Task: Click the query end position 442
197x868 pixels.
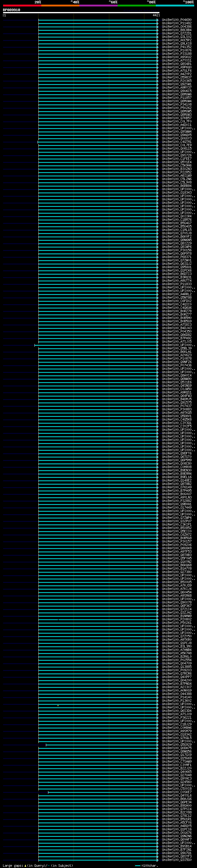Action: point(155,15)
